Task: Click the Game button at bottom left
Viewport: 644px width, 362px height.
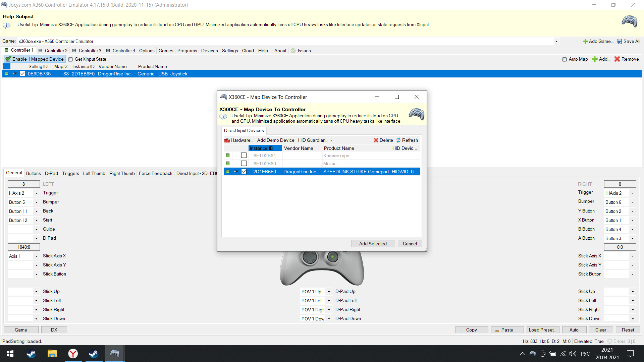Action: (21, 330)
